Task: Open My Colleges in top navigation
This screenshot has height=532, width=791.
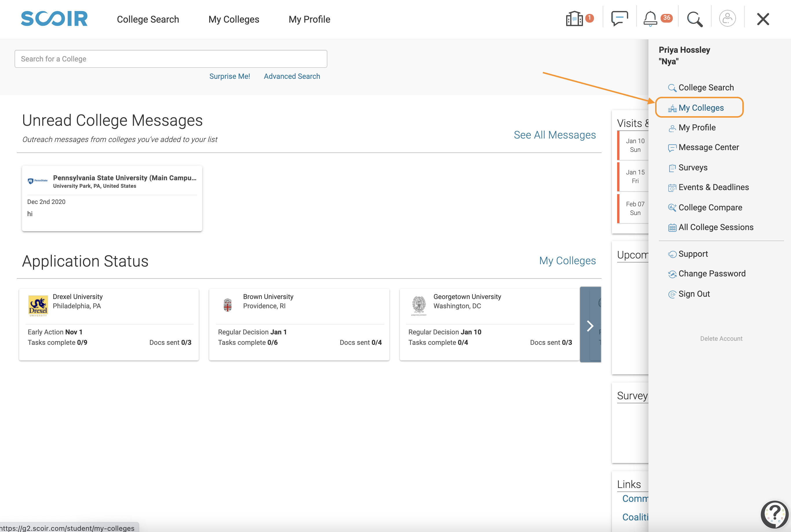Action: point(234,19)
